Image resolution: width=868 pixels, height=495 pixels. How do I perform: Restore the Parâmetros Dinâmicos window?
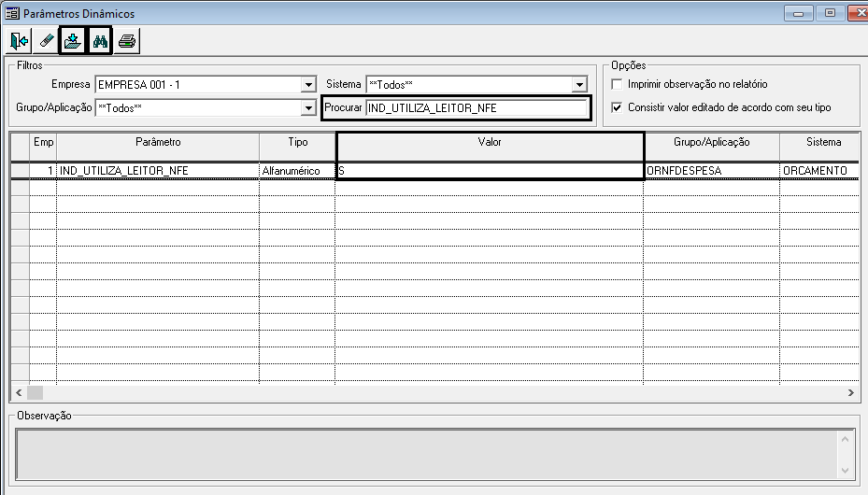(x=830, y=13)
